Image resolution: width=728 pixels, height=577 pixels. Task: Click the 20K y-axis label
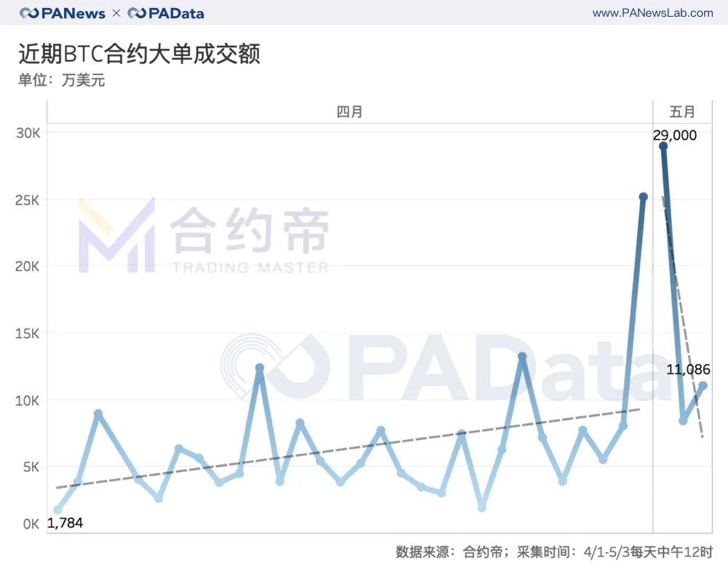tap(28, 267)
